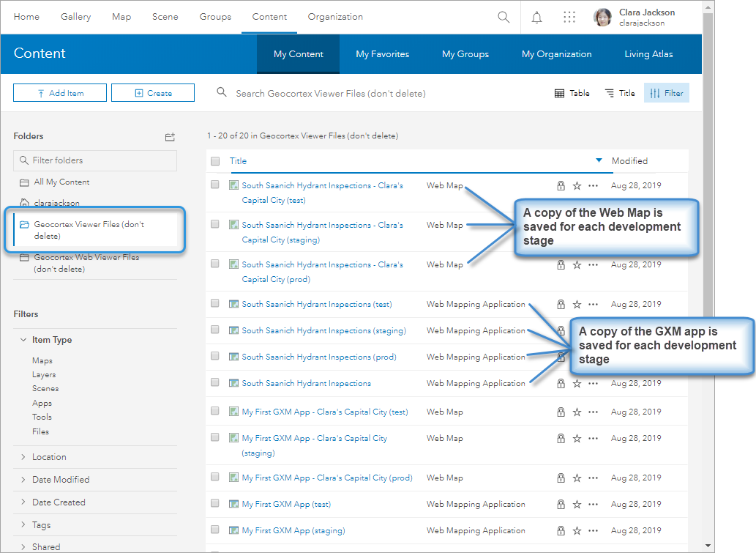Click the create new folder icon
756x553 pixels.
(x=170, y=137)
